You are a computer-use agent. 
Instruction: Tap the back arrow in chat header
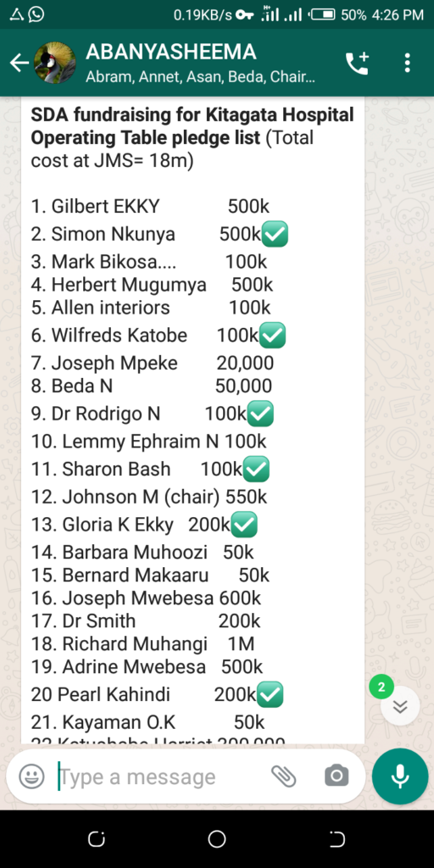coord(19,63)
